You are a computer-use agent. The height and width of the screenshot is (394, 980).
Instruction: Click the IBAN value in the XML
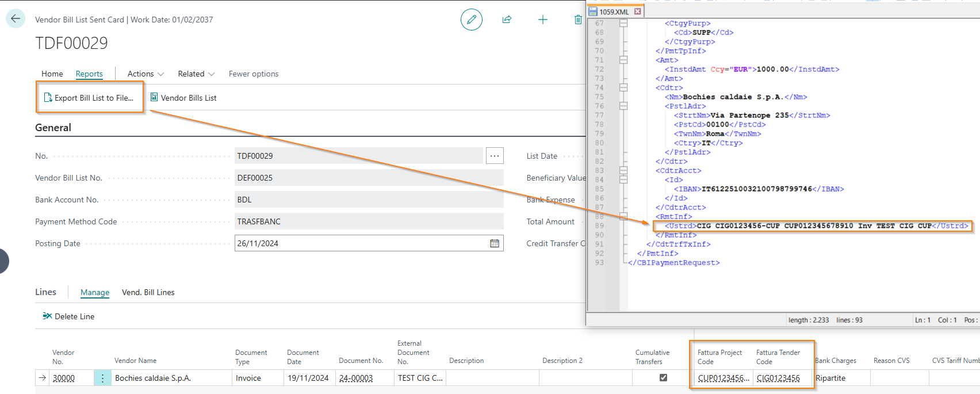pos(757,189)
